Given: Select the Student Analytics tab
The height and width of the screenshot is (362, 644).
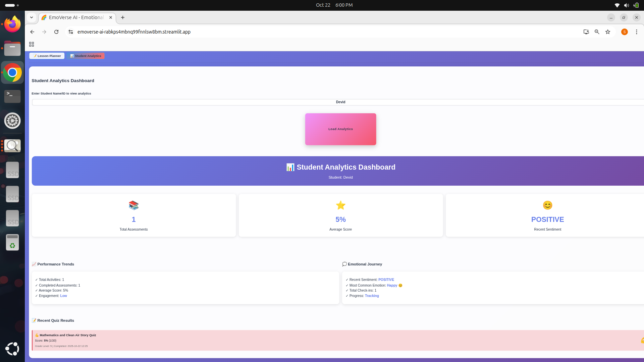Looking at the screenshot, I should tap(86, 56).
